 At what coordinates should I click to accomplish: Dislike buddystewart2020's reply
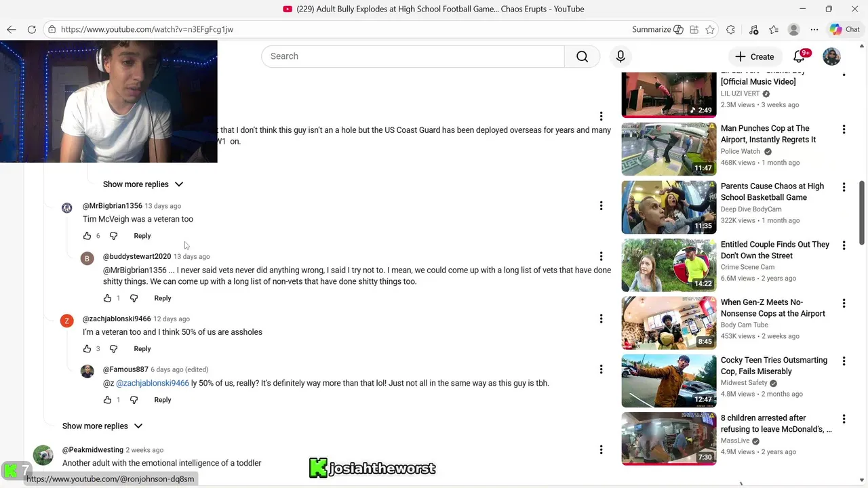[134, 298]
